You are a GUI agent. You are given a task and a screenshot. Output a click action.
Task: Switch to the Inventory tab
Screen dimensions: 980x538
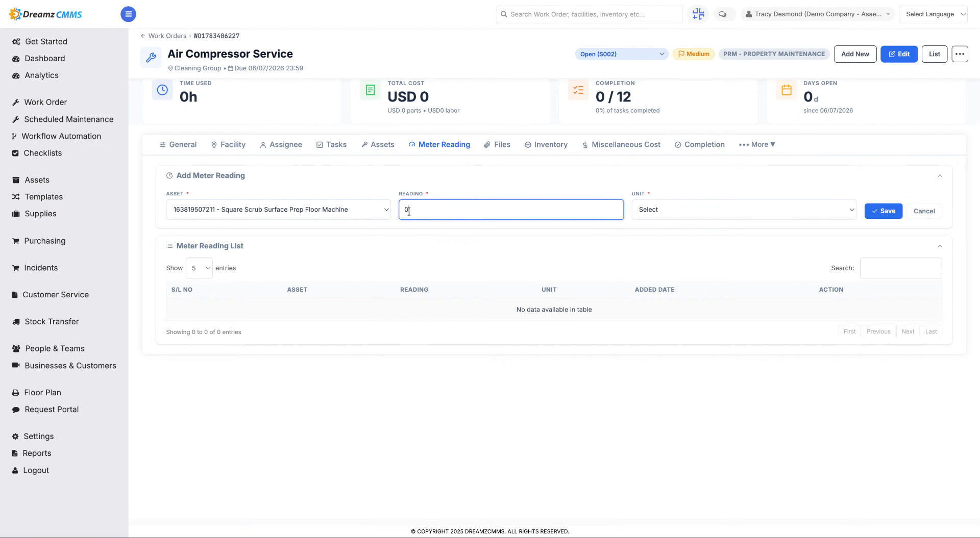546,145
